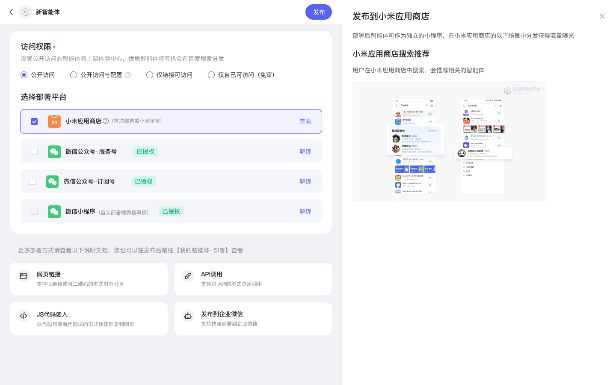
Task: Go back using the left arrow icon
Action: 11,12
